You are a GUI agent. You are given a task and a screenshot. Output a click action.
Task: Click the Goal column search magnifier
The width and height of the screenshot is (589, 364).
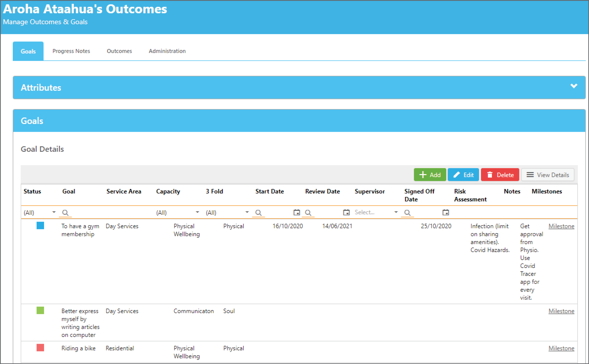point(65,213)
